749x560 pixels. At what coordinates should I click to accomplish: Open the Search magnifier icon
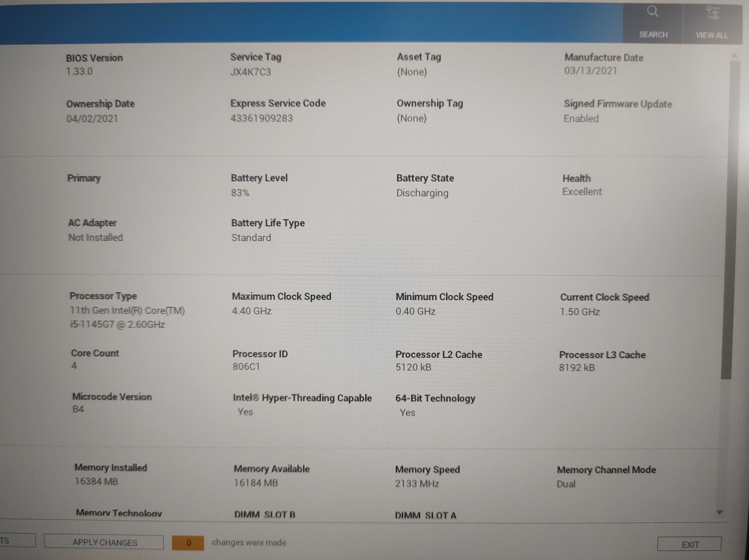652,12
